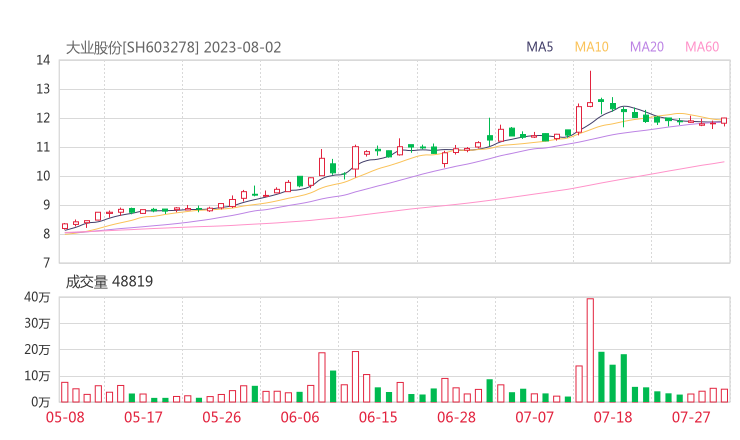Viewport: 740px width, 440px height.
Task: Click the MA20 legend label
Action: (647, 47)
